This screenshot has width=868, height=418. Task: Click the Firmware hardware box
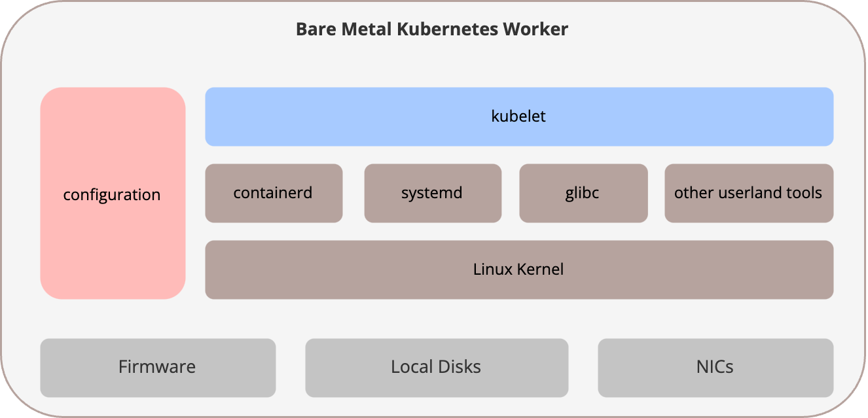tap(158, 368)
